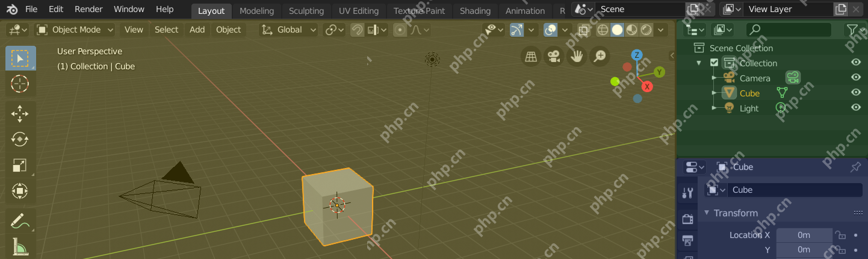Click the red X axis gizmo
This screenshot has height=259, width=868.
coord(647,86)
